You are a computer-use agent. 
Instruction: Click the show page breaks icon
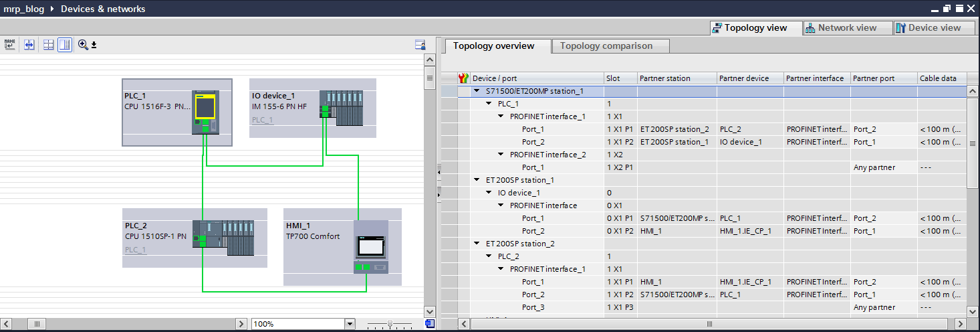48,44
